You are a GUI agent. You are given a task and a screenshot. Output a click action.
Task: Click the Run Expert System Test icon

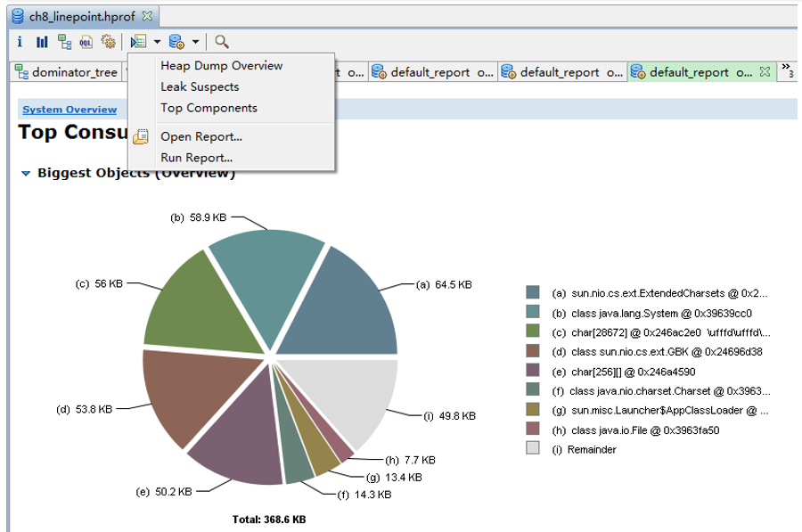pos(138,42)
